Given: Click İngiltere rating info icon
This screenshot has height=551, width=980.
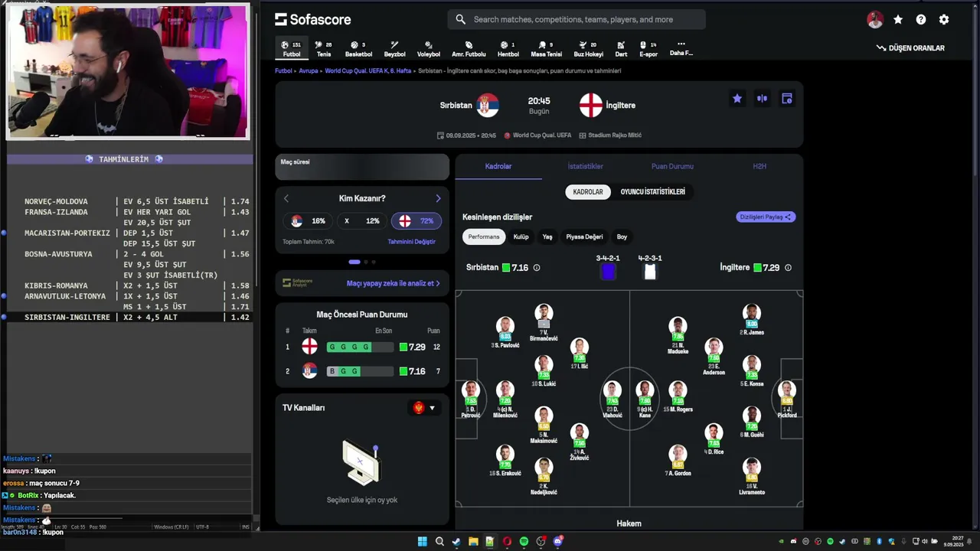Looking at the screenshot, I should 788,268.
